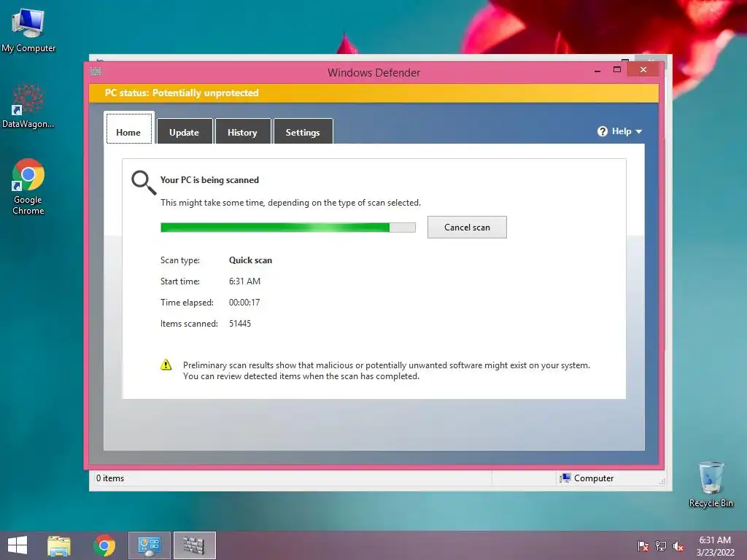The image size is (747, 560).
Task: Open the Update tab
Action: pyautogui.click(x=185, y=131)
